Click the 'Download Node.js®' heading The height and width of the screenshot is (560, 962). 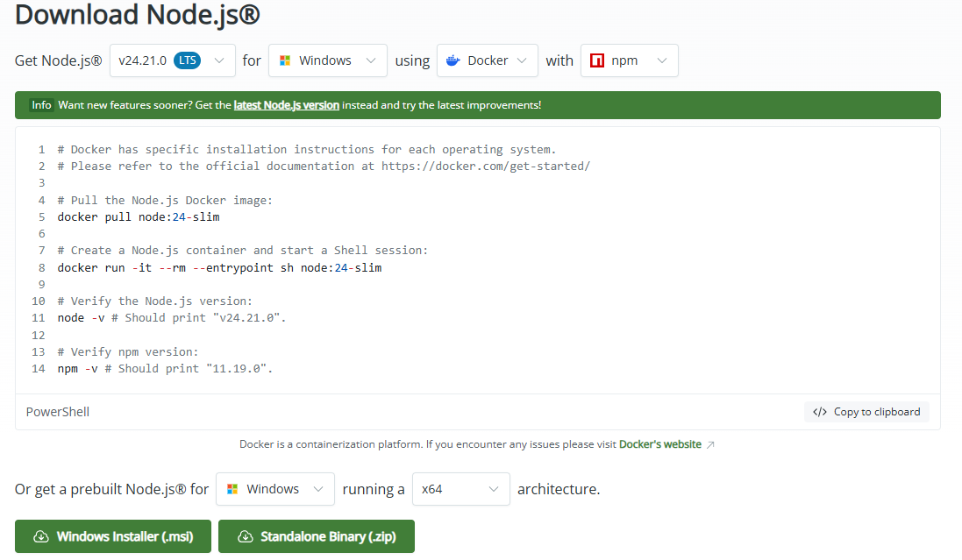138,15
